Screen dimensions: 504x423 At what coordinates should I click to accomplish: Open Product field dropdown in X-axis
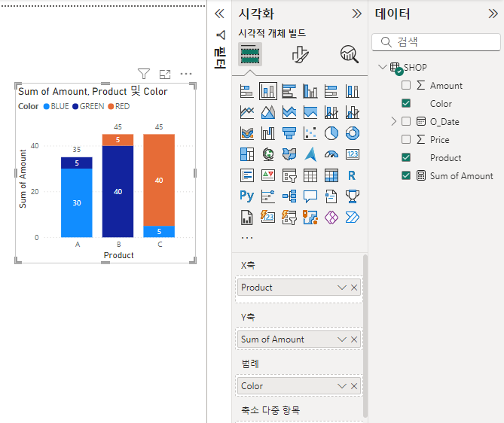[x=342, y=288]
